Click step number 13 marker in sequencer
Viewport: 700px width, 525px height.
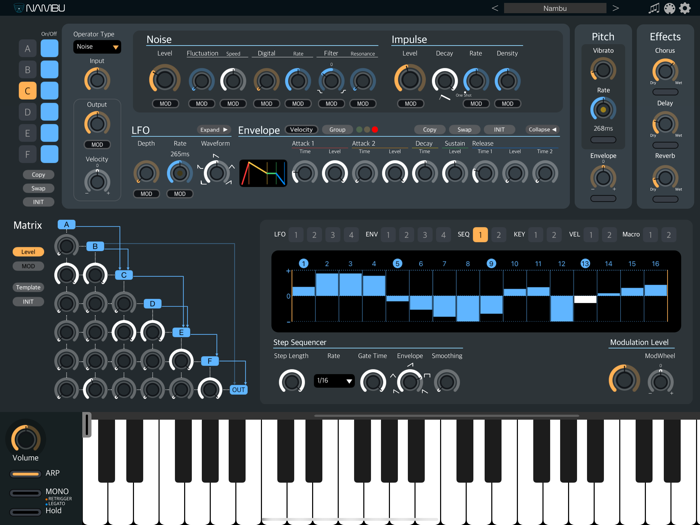(x=585, y=263)
